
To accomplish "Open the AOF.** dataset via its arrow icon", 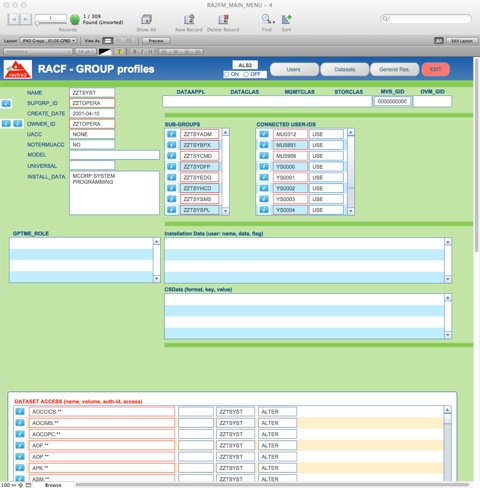I will 20,445.
